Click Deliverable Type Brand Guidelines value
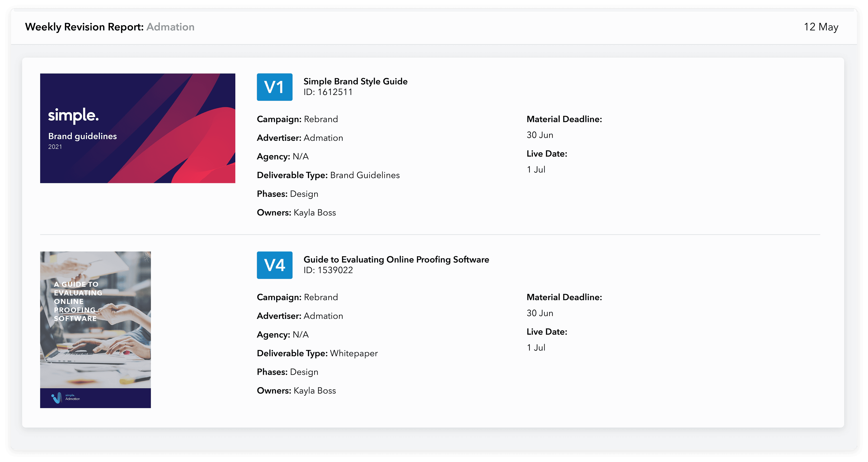This screenshot has height=462, width=868. click(x=365, y=175)
